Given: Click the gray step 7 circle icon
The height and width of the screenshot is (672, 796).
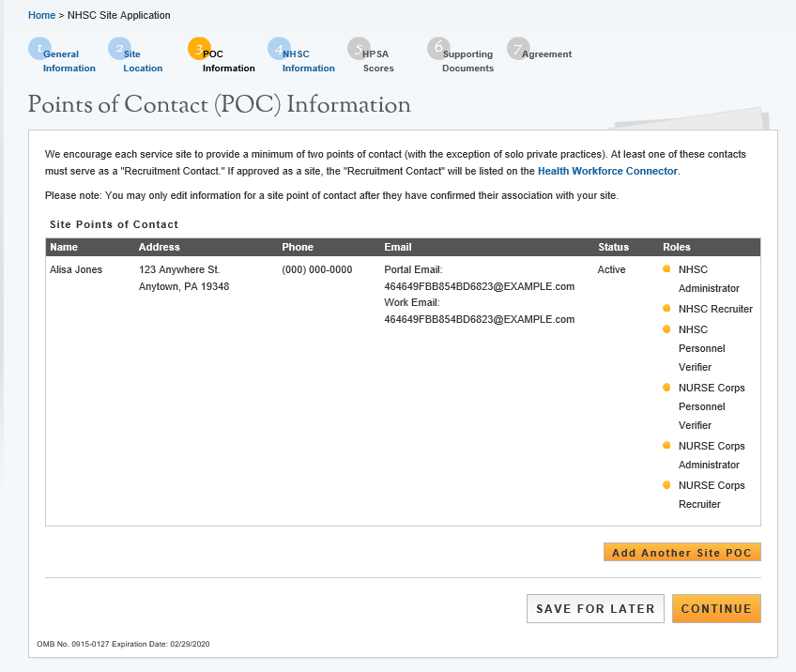Looking at the screenshot, I should (517, 49).
